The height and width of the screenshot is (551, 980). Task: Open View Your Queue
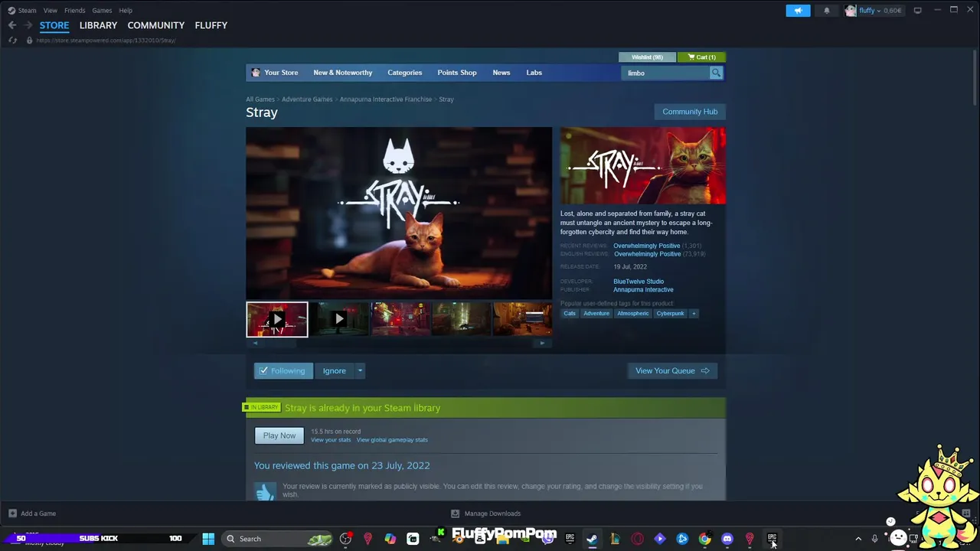(x=671, y=371)
